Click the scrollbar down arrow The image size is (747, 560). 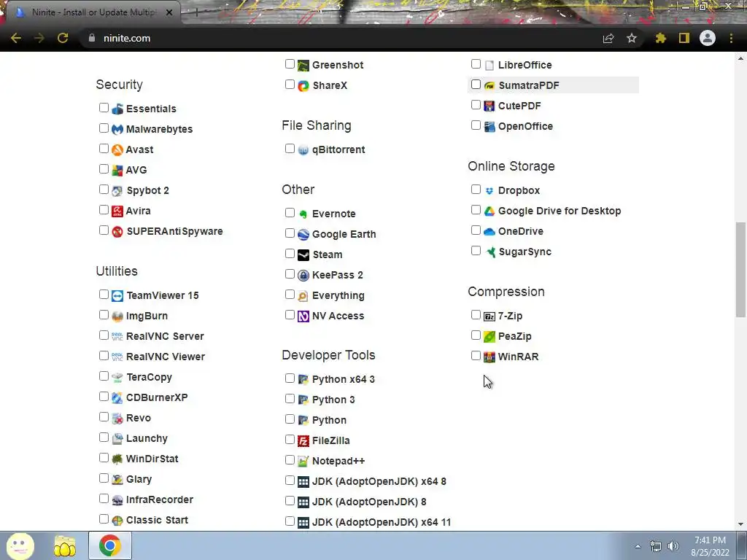coord(740,524)
